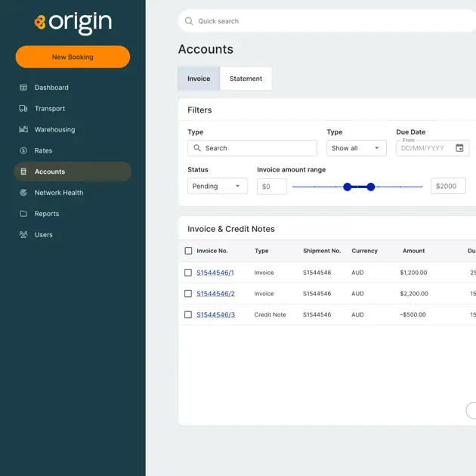Screen dimensions: 476x476
Task: Click the Quick search field
Action: (x=327, y=21)
